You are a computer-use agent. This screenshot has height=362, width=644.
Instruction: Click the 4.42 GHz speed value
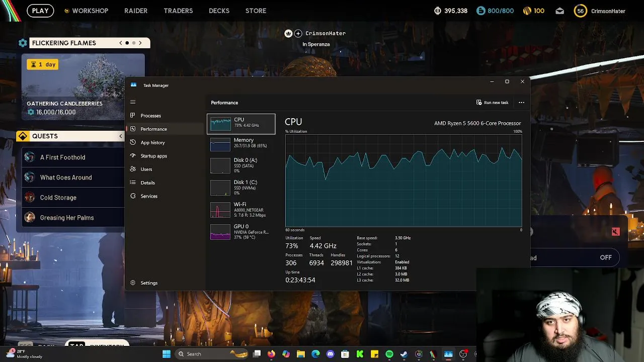point(323,246)
